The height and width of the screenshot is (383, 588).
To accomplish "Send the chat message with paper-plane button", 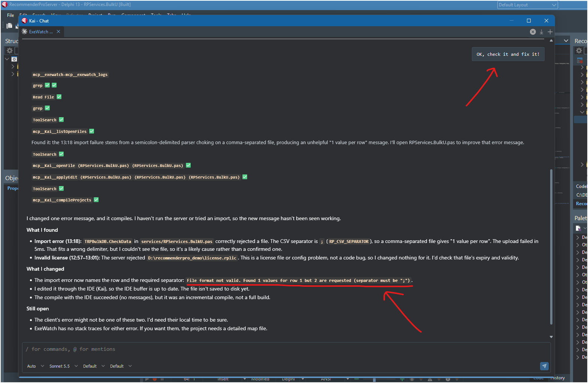I will pyautogui.click(x=544, y=366).
